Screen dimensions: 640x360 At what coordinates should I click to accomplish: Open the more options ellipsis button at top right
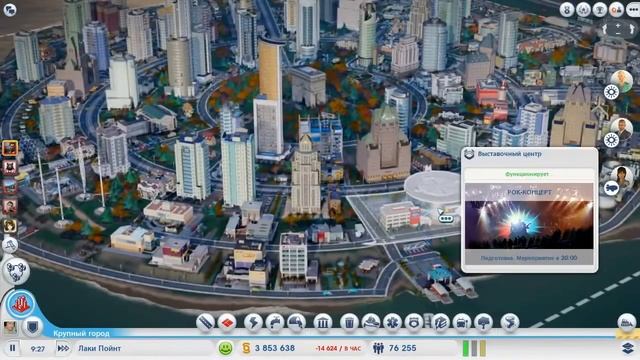click(633, 9)
